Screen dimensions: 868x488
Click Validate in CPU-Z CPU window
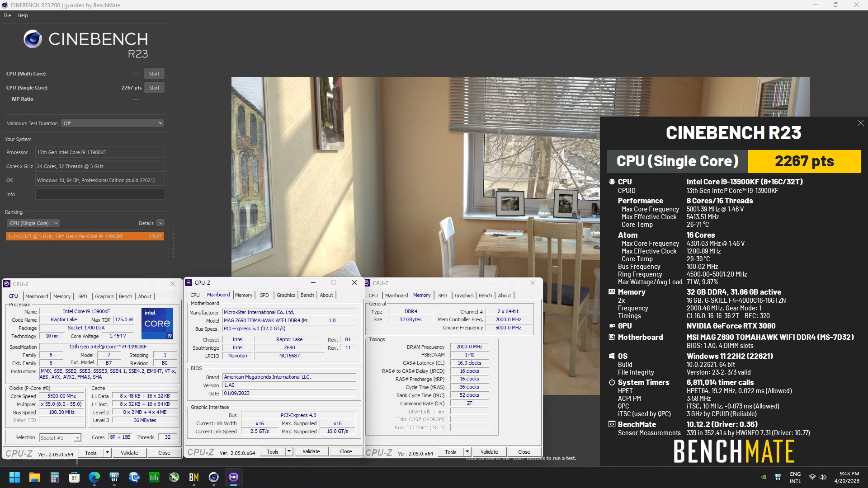coord(129,453)
